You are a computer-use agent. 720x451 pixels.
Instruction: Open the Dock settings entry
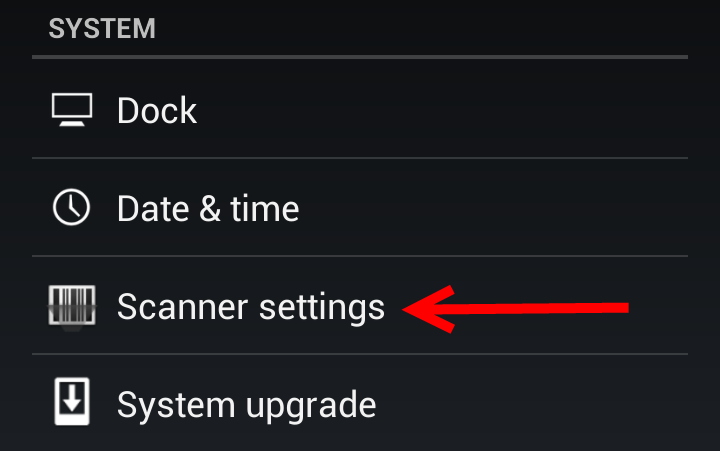360,110
